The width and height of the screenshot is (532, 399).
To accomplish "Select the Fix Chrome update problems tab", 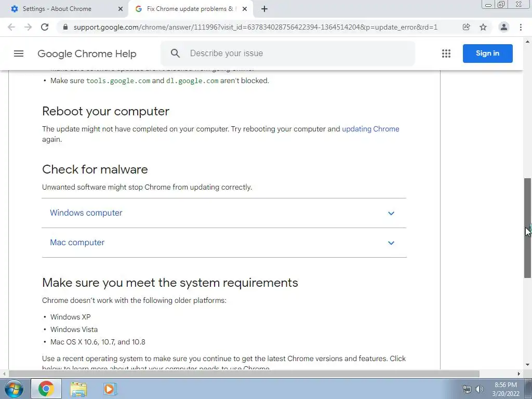I will (190, 9).
